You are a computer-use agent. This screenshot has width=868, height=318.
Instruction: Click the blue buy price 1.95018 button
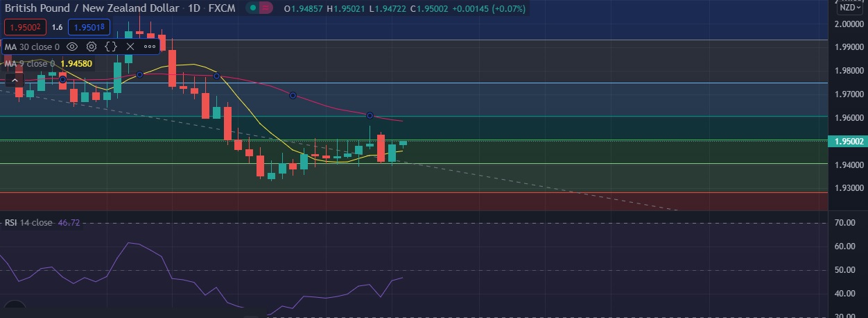(87, 27)
